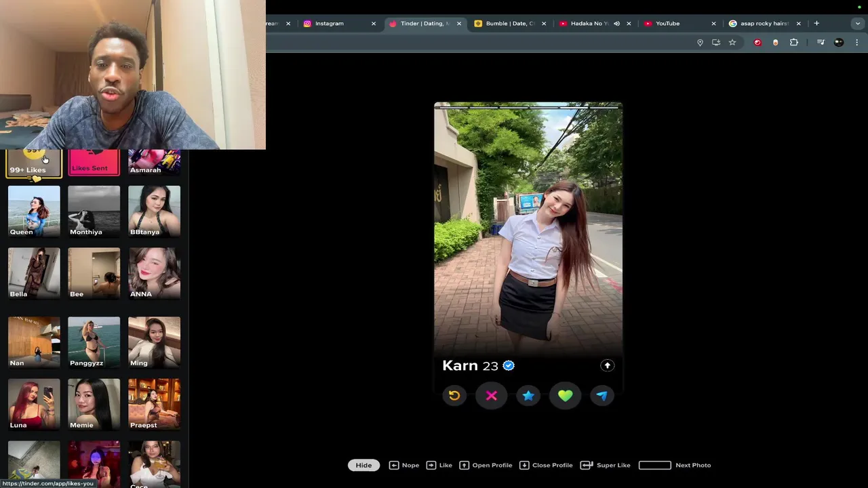Click the blue star Super Like button
Screen dimensions: 868x488
pos(528,396)
